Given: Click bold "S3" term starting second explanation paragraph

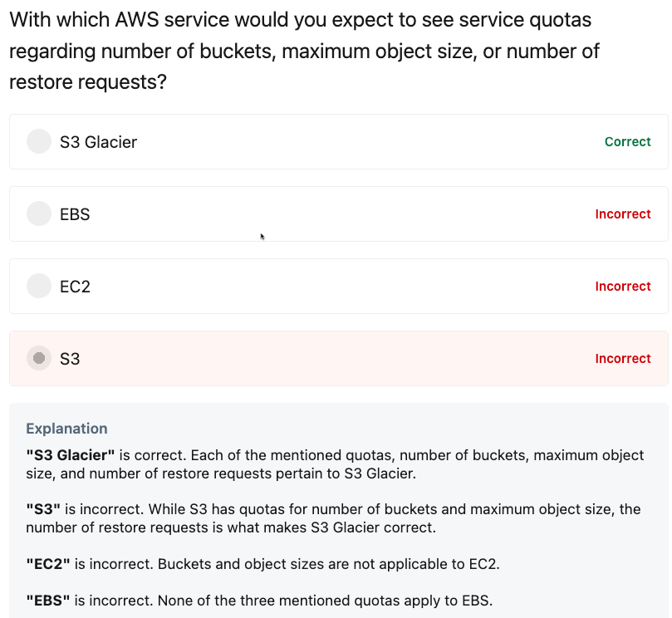Looking at the screenshot, I should (45, 509).
